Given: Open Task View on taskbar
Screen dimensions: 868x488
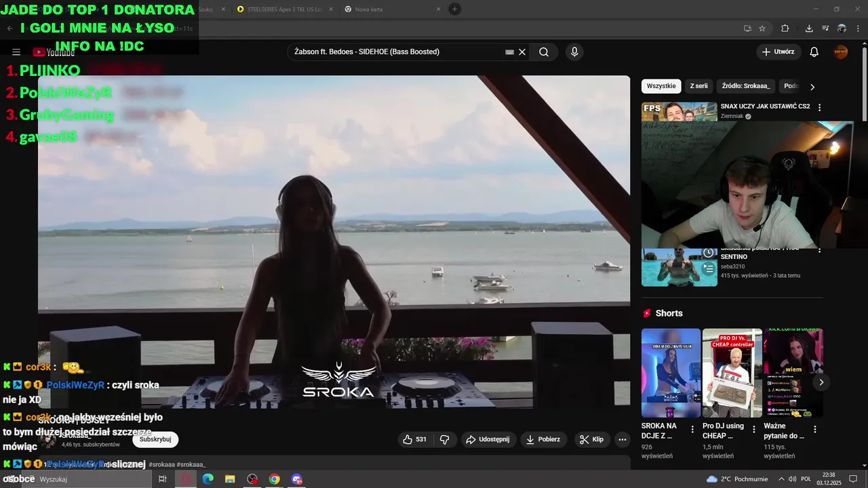Looking at the screenshot, I should tap(163, 479).
